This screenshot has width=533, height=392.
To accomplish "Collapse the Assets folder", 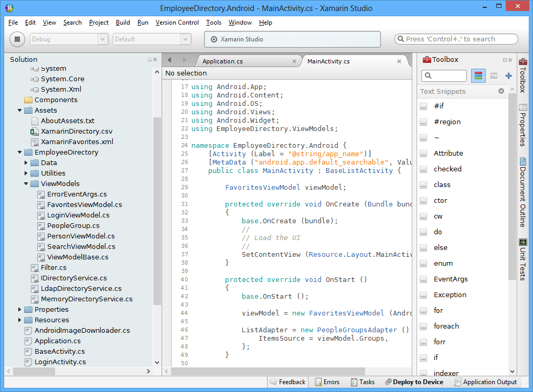I will tap(20, 111).
